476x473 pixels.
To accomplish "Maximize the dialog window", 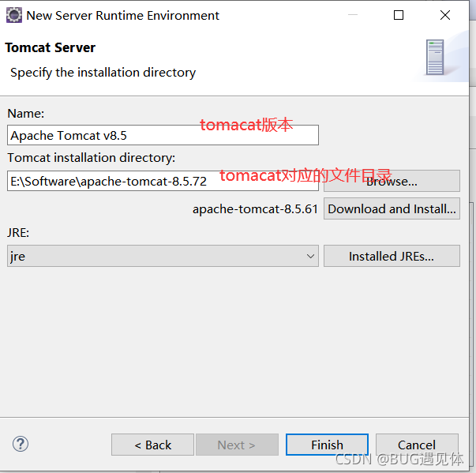I will pyautogui.click(x=399, y=15).
